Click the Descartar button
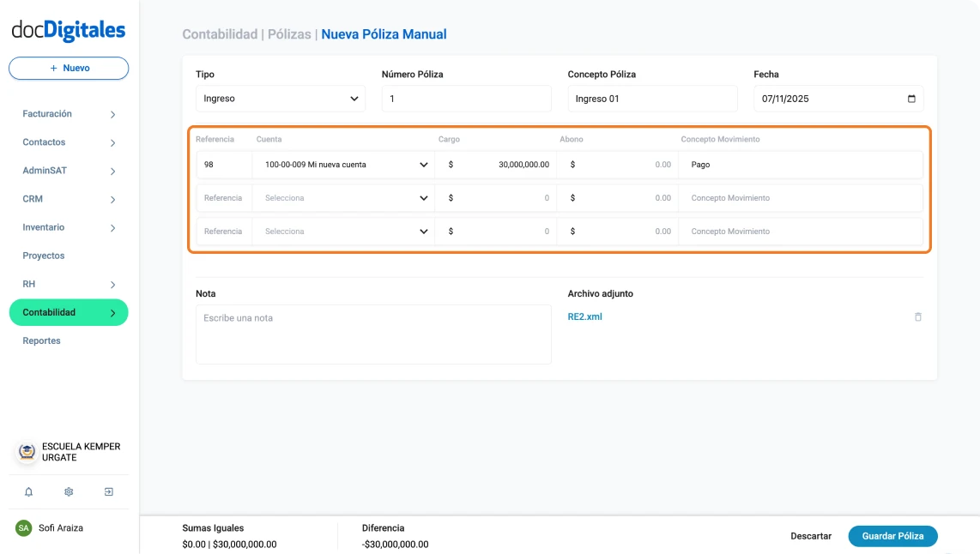 click(811, 535)
